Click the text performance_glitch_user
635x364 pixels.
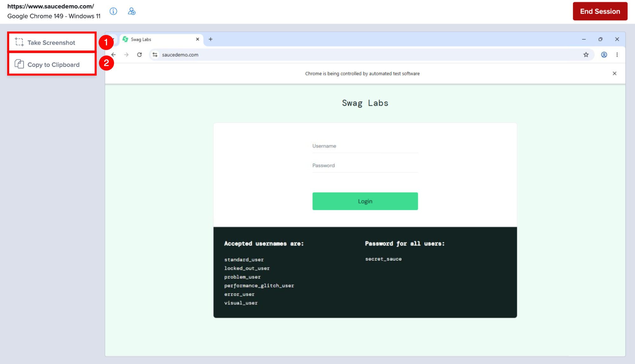(259, 286)
